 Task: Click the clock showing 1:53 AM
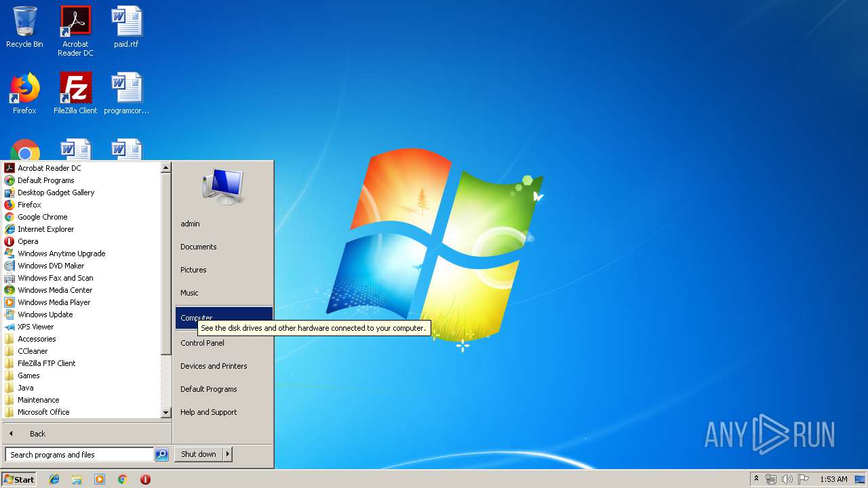[x=833, y=479]
